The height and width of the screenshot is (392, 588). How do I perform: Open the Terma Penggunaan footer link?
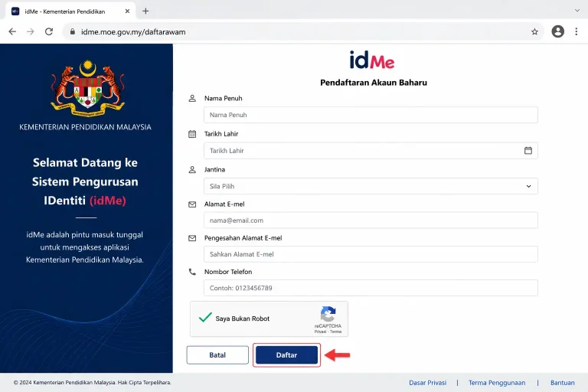coord(497,383)
